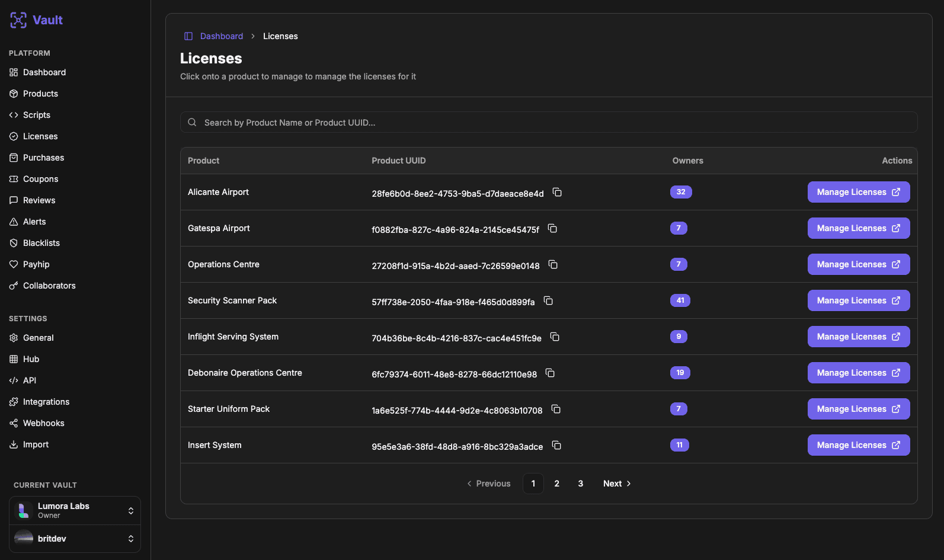
Task: Copy the Security Scanner Pack UUID
Action: [548, 300]
